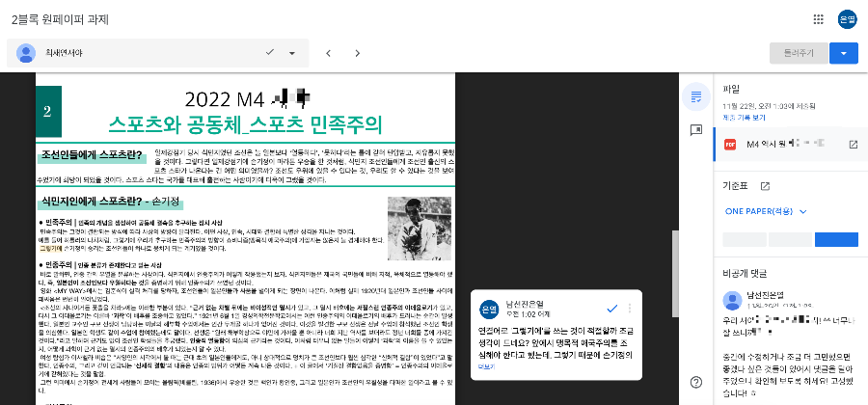Click the 식민지인에게 스포츠란? heading
868x405 pixels.
[111, 202]
